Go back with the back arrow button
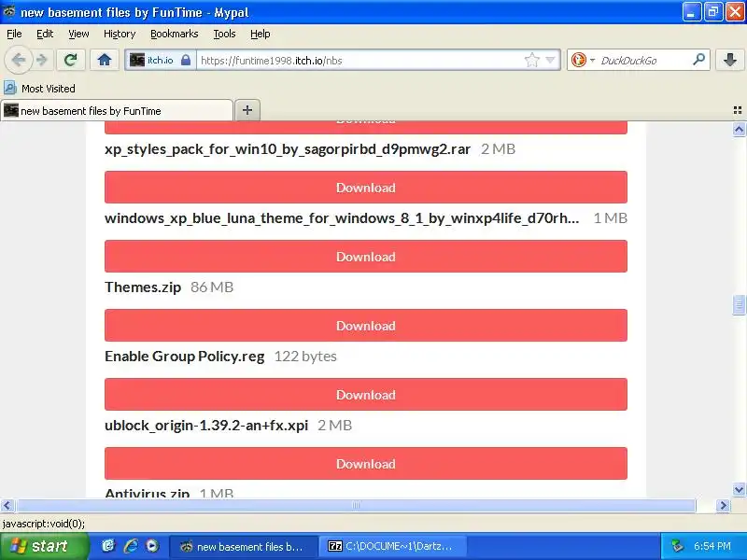 (18, 60)
